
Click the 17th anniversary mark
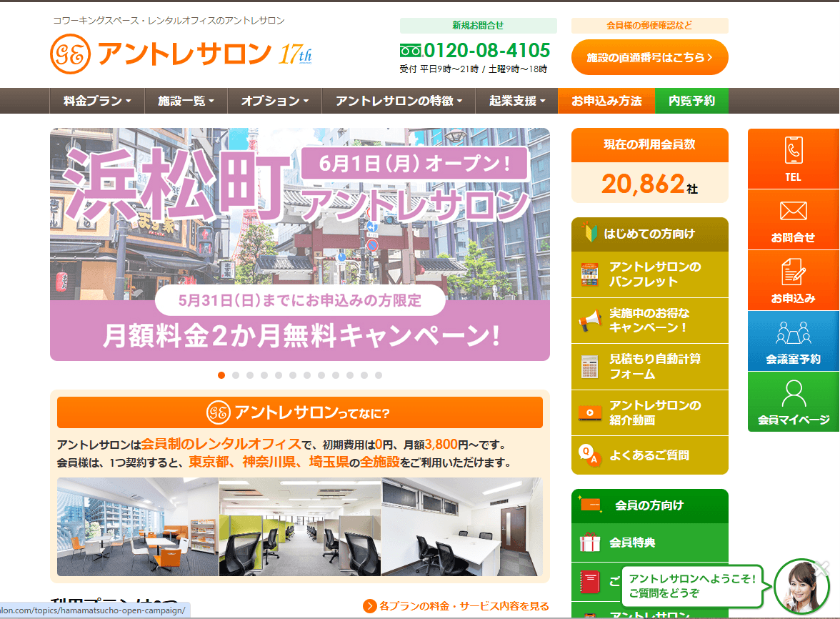coord(295,54)
